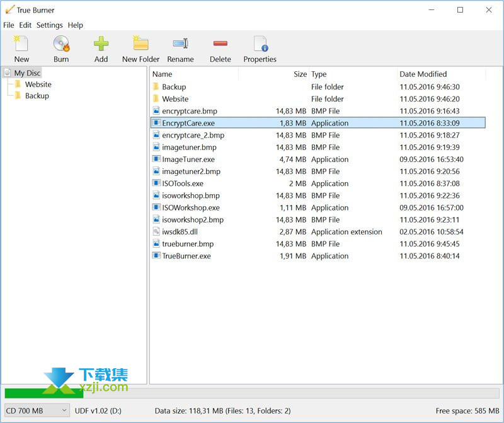Click the 2,87 MB size cell
Screen dimensions: 504x423
293,232
